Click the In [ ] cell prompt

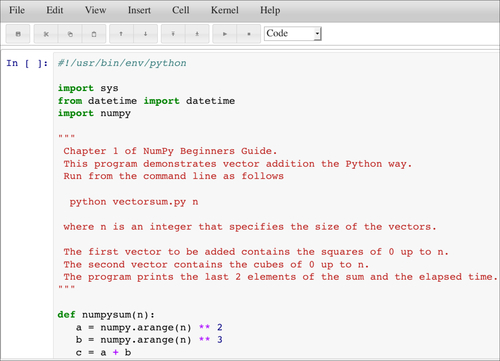[x=27, y=63]
